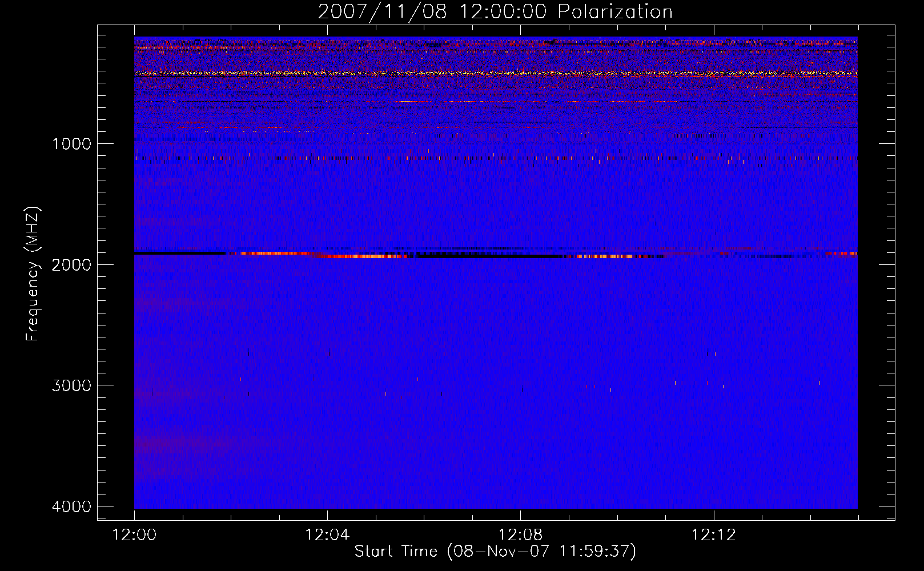Click the 12:04 time tick label

pos(327,535)
